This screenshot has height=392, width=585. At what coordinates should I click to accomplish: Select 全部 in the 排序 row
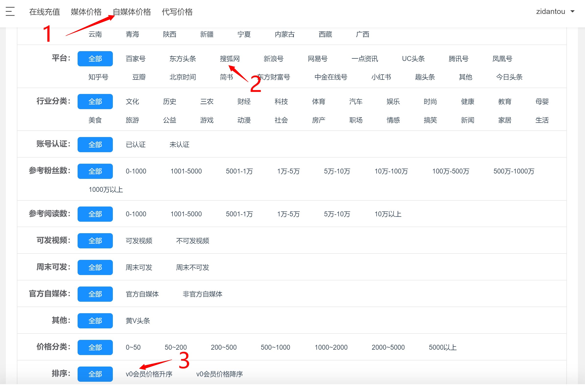[x=95, y=374]
